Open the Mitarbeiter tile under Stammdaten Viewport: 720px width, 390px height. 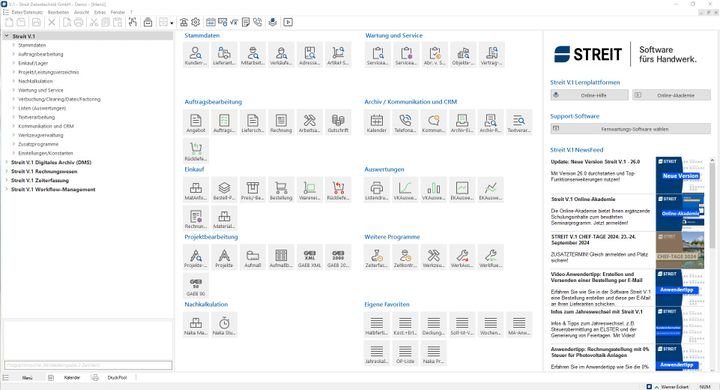tap(253, 55)
